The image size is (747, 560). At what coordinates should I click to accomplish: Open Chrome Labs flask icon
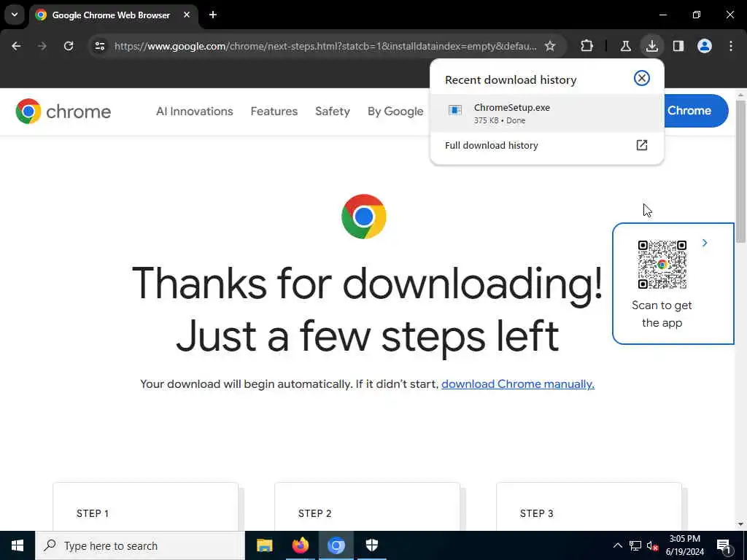point(625,46)
